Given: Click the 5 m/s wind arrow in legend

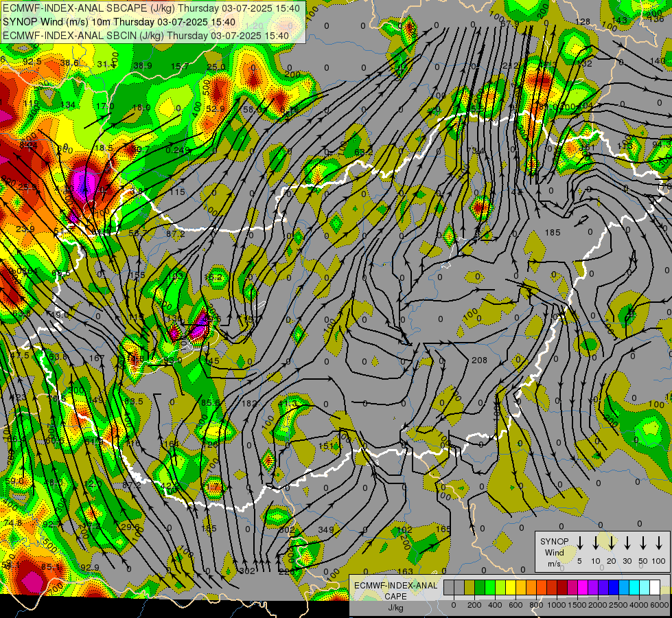Looking at the screenshot, I should pos(579,543).
